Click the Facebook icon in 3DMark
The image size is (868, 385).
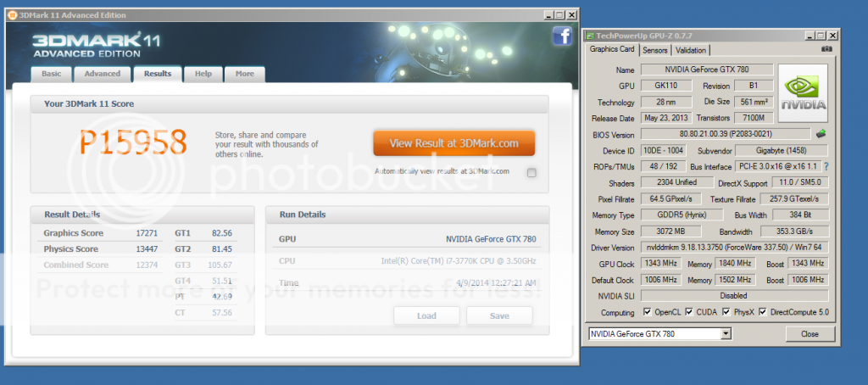[x=561, y=36]
